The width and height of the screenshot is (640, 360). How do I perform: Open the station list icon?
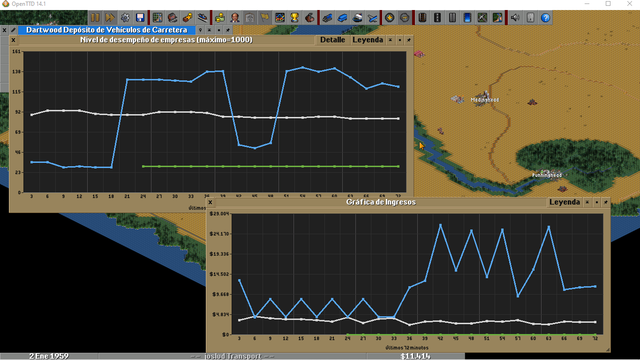click(x=203, y=18)
